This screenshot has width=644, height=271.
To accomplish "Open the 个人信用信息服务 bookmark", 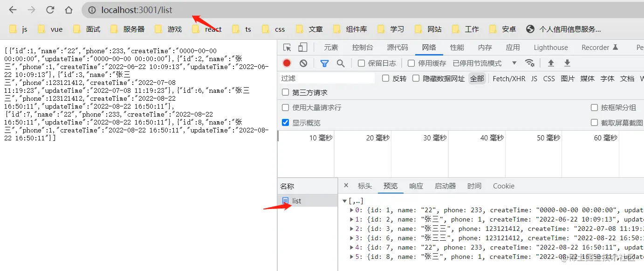I will coord(563,29).
